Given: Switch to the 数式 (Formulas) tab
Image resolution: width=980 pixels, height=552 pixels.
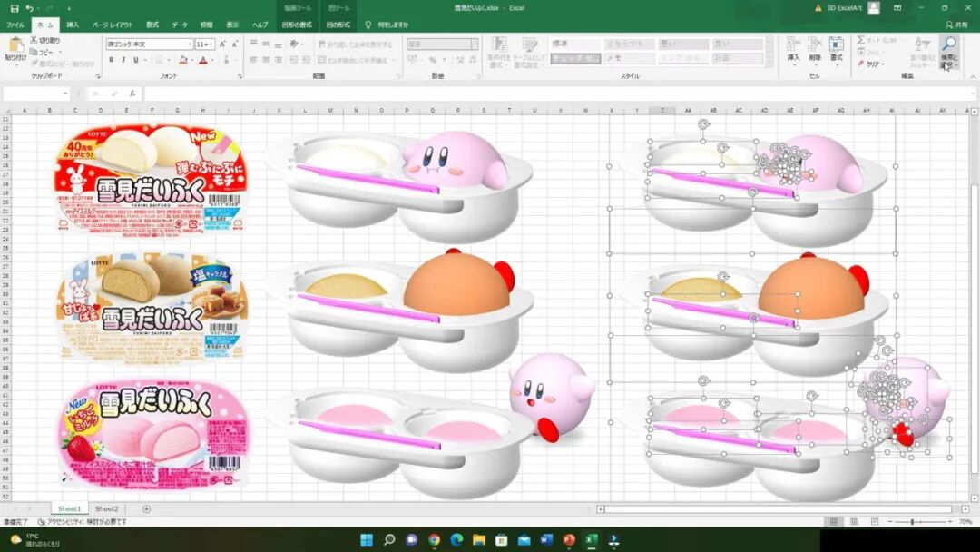Looking at the screenshot, I should [152, 25].
